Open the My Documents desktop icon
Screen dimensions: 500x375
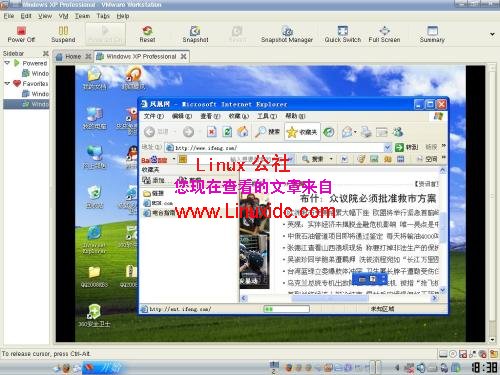click(94, 79)
